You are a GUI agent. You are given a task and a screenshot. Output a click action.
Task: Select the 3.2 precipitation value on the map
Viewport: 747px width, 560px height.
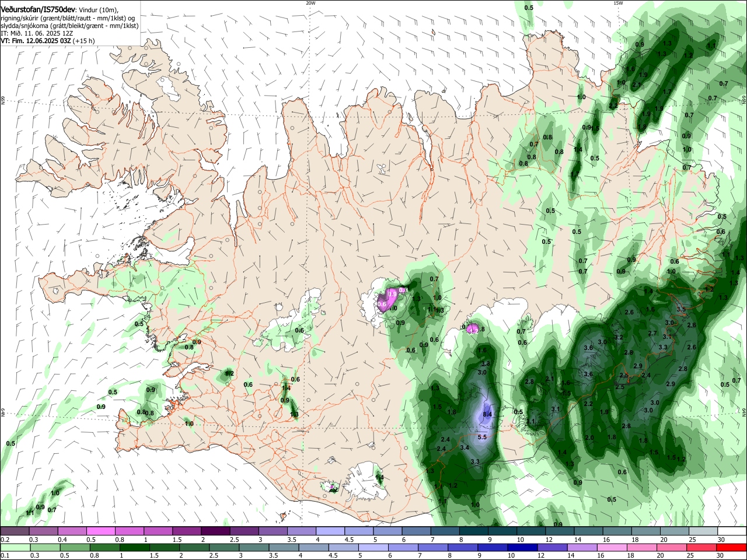pyautogui.click(x=619, y=337)
